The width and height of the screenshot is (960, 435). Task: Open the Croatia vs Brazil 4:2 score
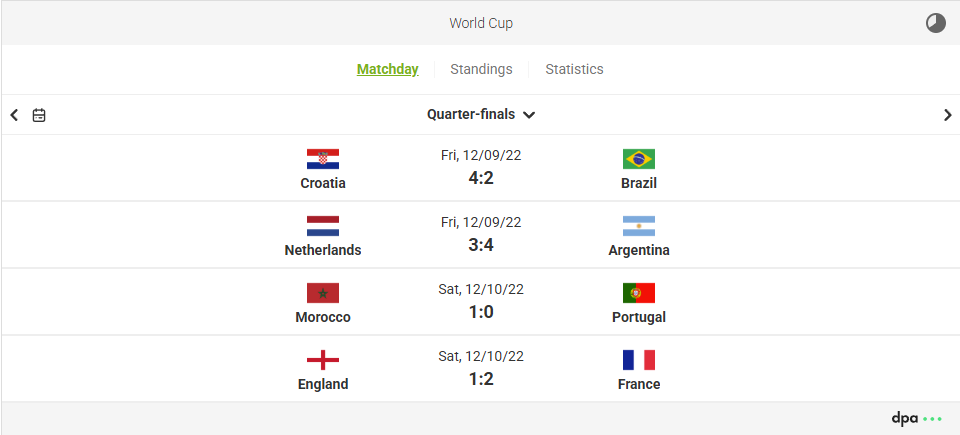[481, 178]
